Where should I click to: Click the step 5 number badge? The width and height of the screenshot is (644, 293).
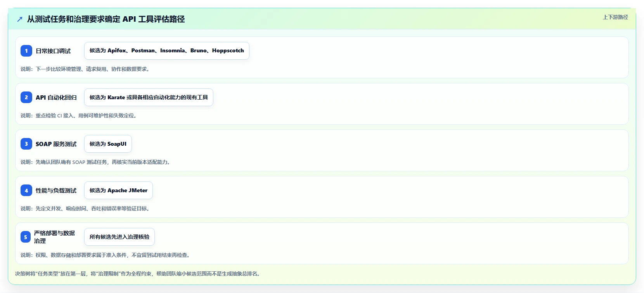pyautogui.click(x=26, y=237)
